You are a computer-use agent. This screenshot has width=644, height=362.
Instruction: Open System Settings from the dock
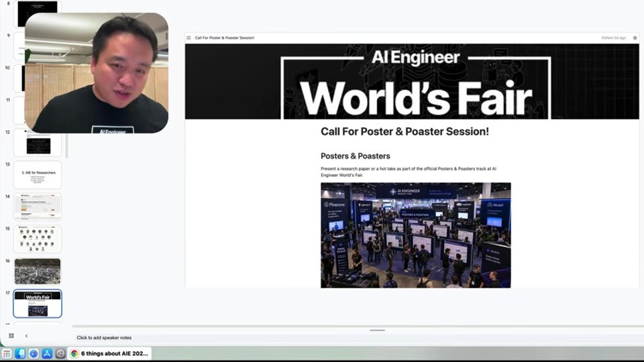[x=60, y=353]
